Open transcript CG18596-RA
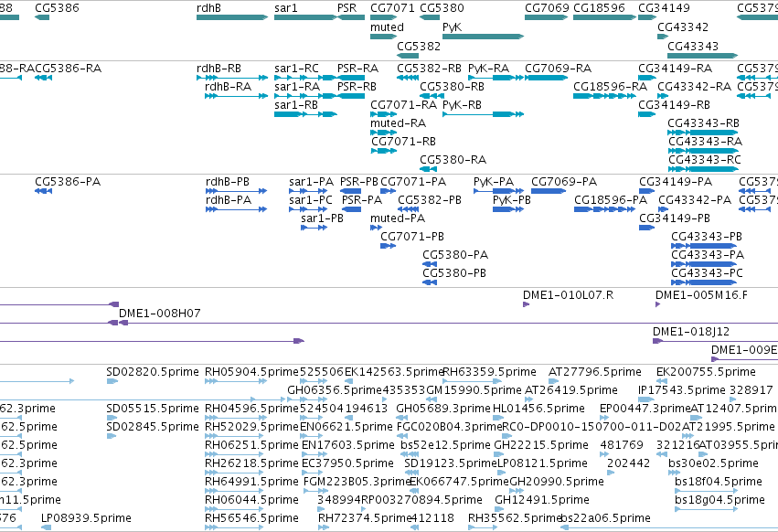Viewport: 778px width, 532px height. pyautogui.click(x=611, y=86)
